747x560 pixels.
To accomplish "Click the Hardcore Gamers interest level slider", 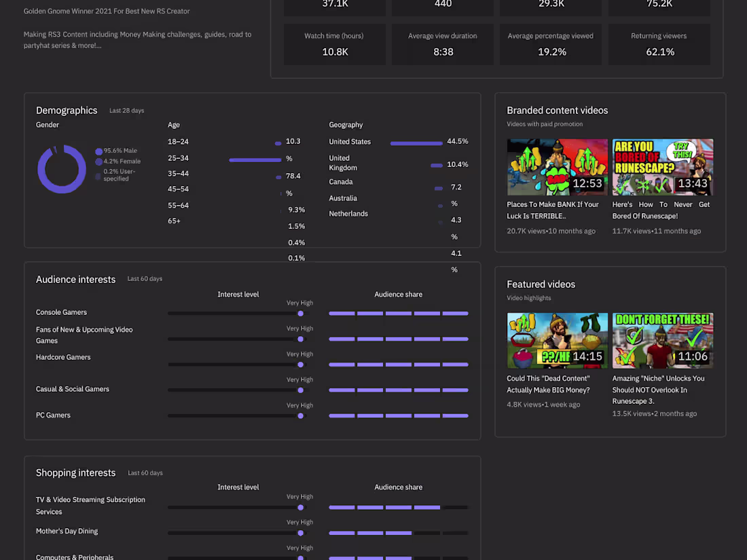I will point(238,365).
